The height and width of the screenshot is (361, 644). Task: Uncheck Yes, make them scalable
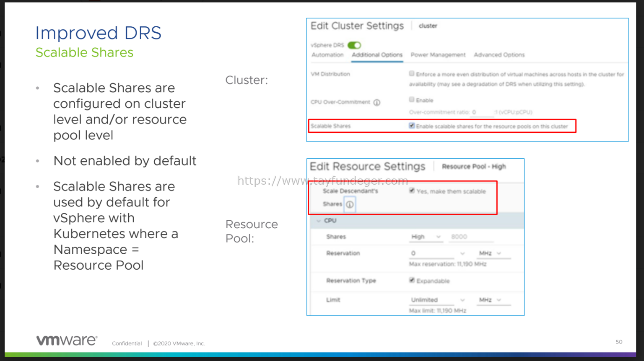click(x=412, y=191)
